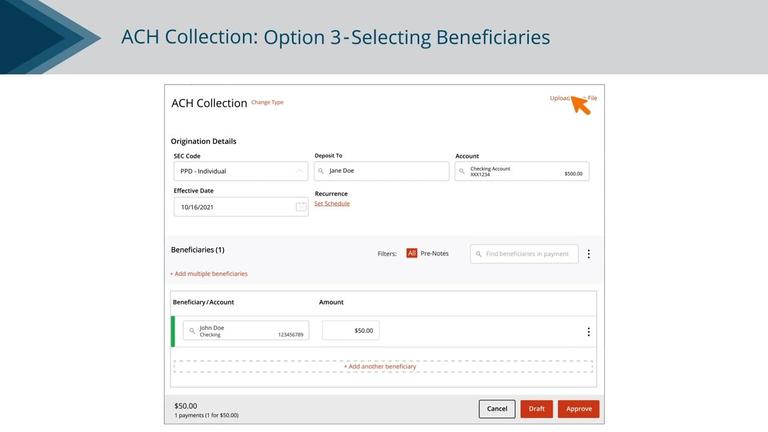
Task: Click the search icon in Deposit To field
Action: pos(321,171)
